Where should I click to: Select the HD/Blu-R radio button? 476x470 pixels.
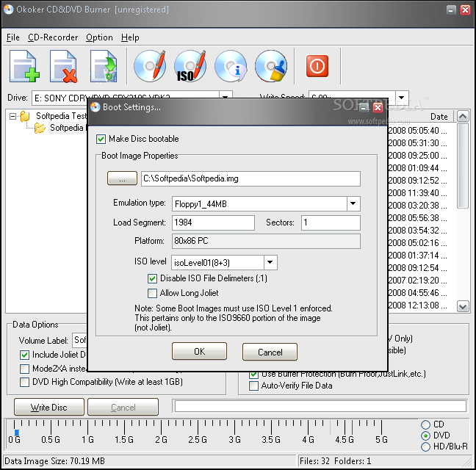(x=425, y=446)
